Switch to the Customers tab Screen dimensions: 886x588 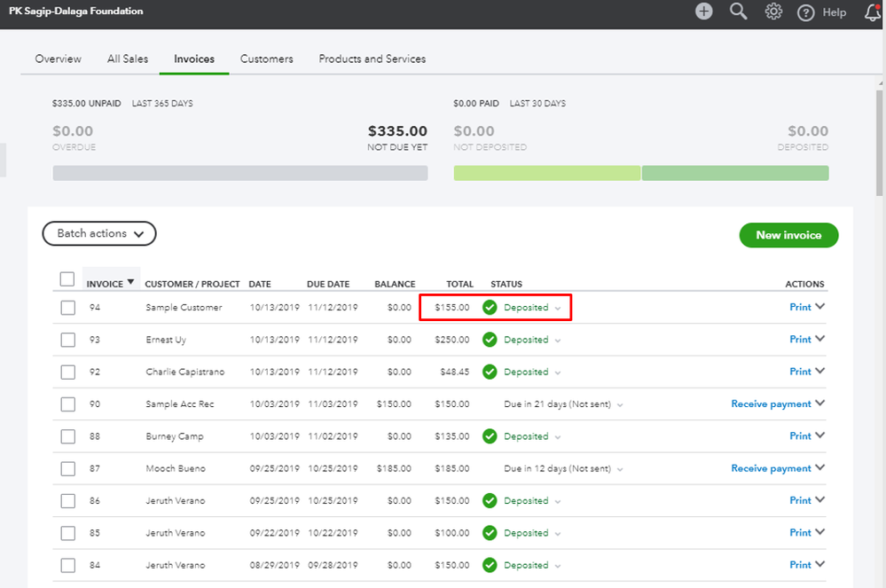pos(266,59)
